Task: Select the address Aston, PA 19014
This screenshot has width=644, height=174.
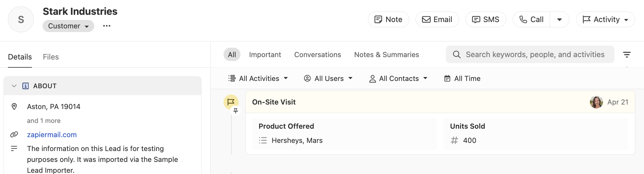Action: [x=54, y=107]
